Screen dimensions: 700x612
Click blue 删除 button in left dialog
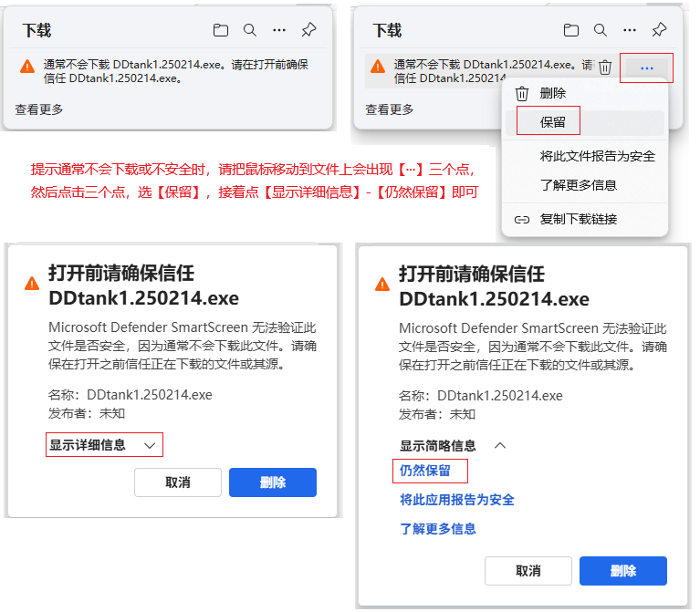[x=273, y=482]
